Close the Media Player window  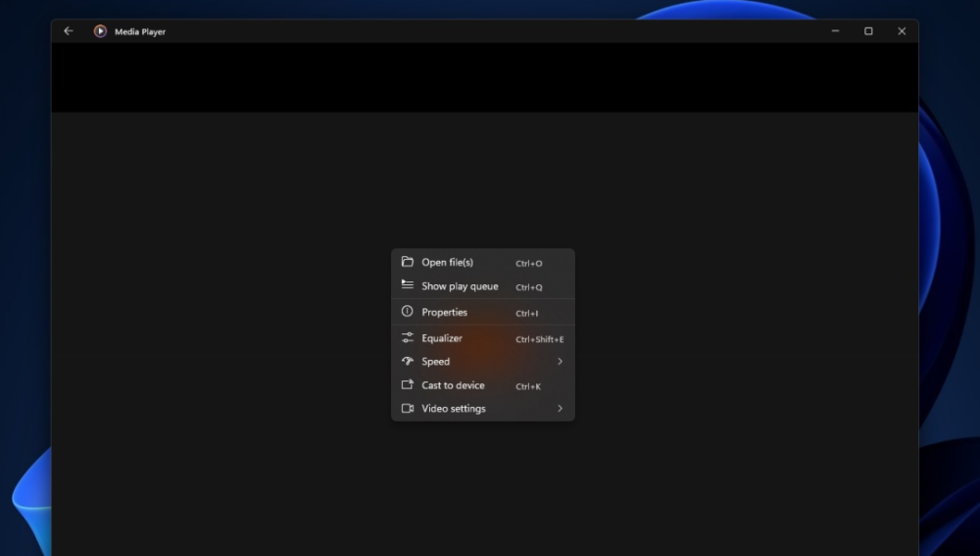[902, 30]
